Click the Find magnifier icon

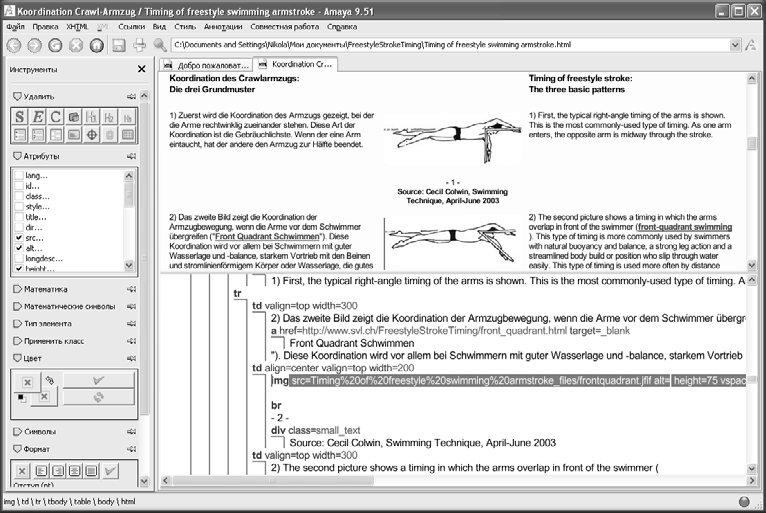pos(160,45)
